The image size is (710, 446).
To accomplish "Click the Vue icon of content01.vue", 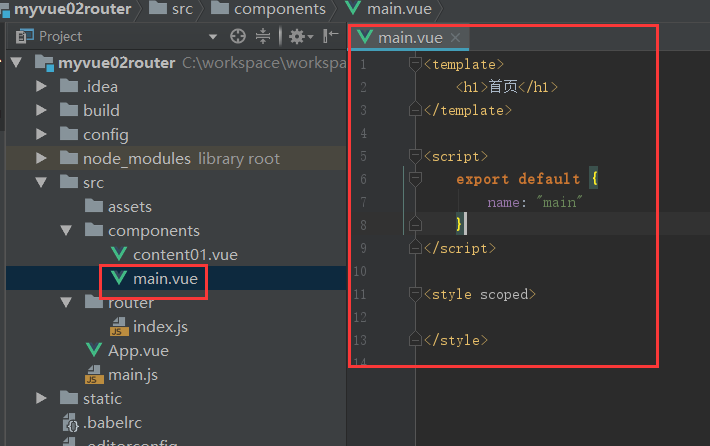I will [x=119, y=254].
